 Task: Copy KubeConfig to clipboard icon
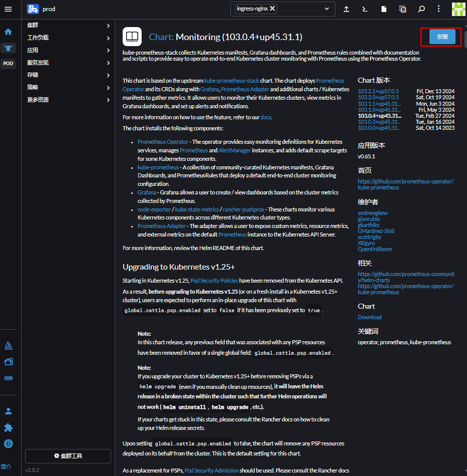402,9
